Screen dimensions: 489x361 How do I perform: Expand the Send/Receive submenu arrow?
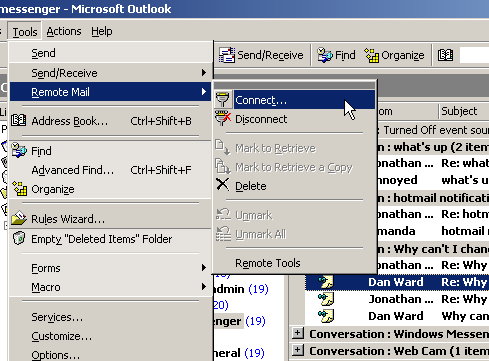[204, 72]
